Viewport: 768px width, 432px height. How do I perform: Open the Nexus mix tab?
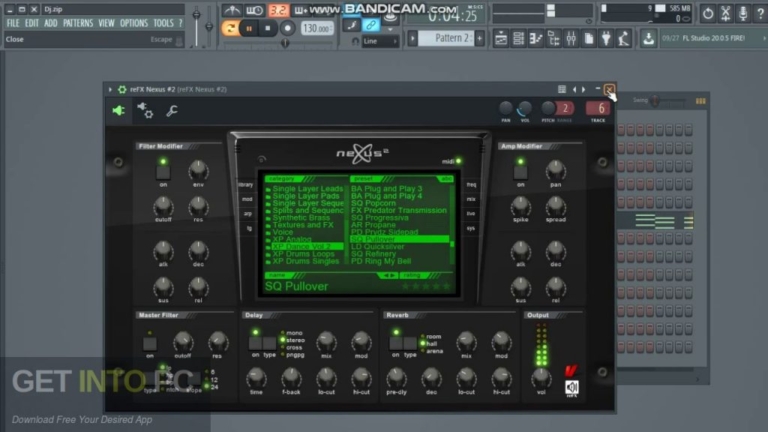tap(471, 199)
